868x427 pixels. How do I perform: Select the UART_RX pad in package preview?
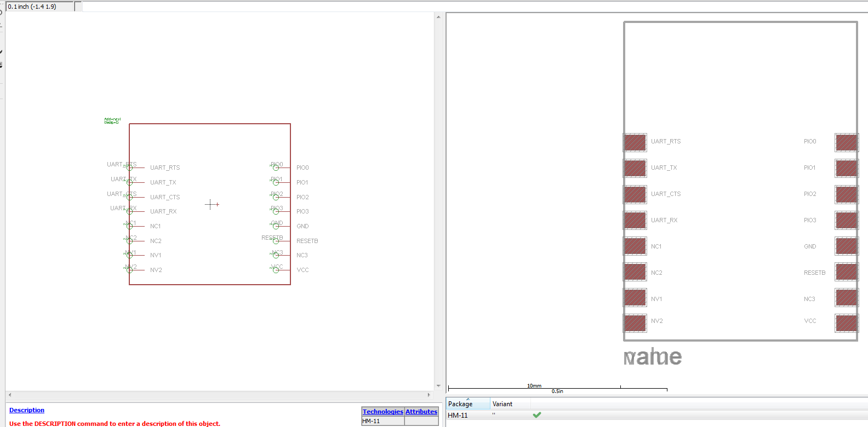click(635, 220)
